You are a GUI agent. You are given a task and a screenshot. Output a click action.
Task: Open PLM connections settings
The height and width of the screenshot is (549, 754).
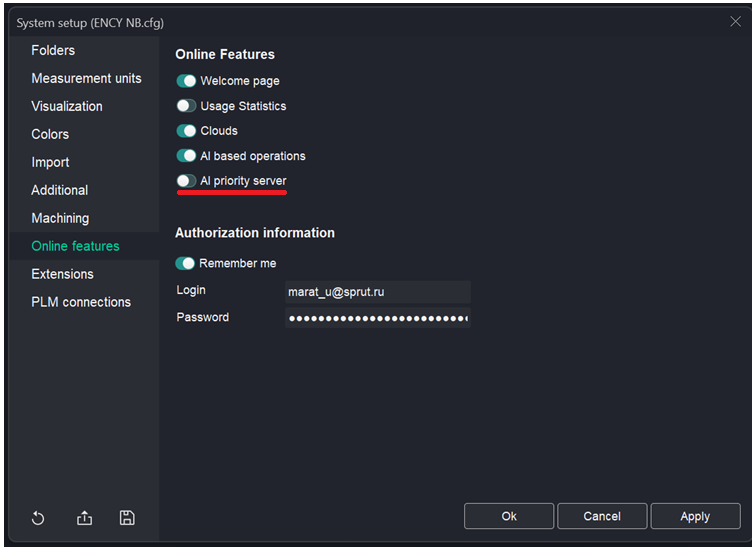tap(81, 302)
